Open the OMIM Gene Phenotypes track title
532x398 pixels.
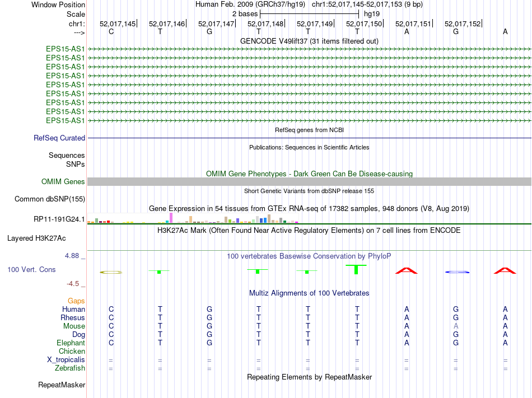[x=309, y=174]
